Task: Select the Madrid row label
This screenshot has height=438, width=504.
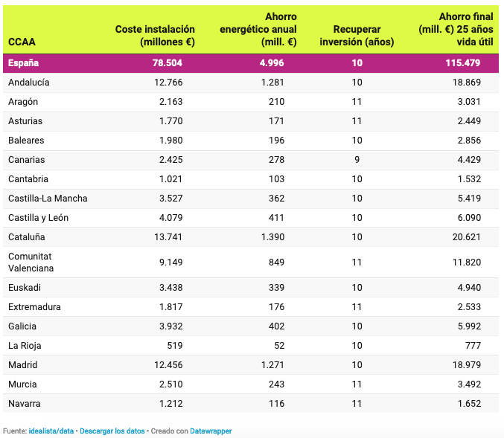Action: coord(22,365)
